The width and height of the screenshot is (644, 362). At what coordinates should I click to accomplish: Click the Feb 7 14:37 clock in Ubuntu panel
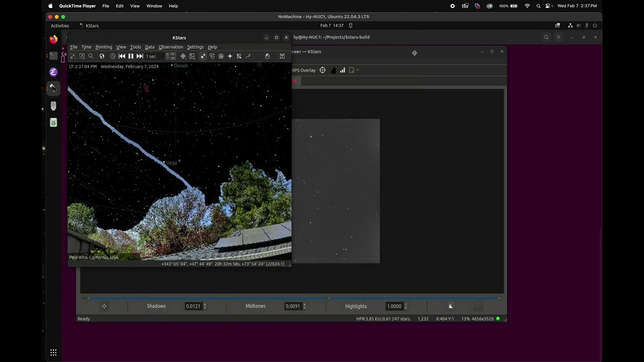click(x=332, y=26)
